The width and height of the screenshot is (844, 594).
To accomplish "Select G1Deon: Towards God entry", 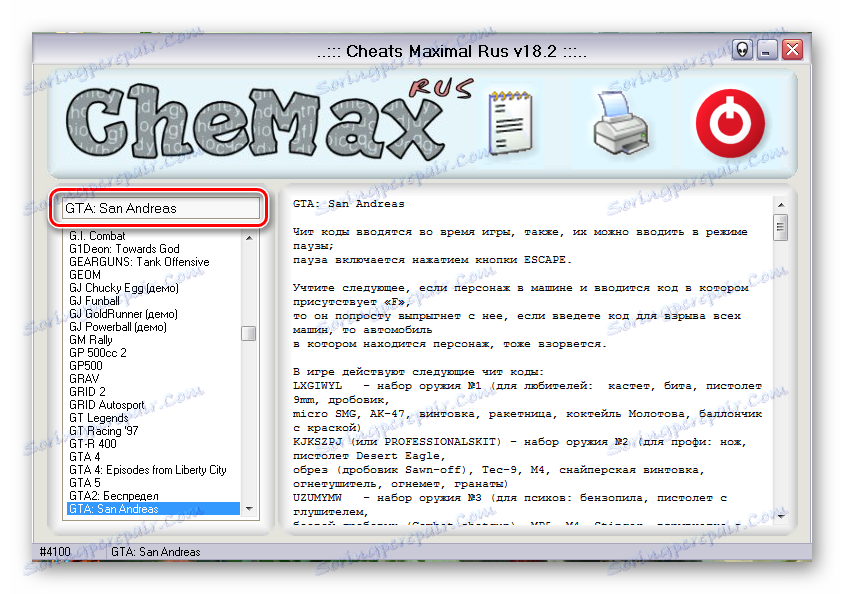I will (x=124, y=249).
